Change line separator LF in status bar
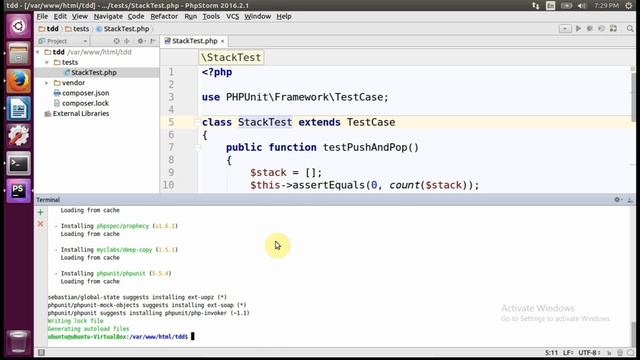The image size is (640, 360). (568, 353)
